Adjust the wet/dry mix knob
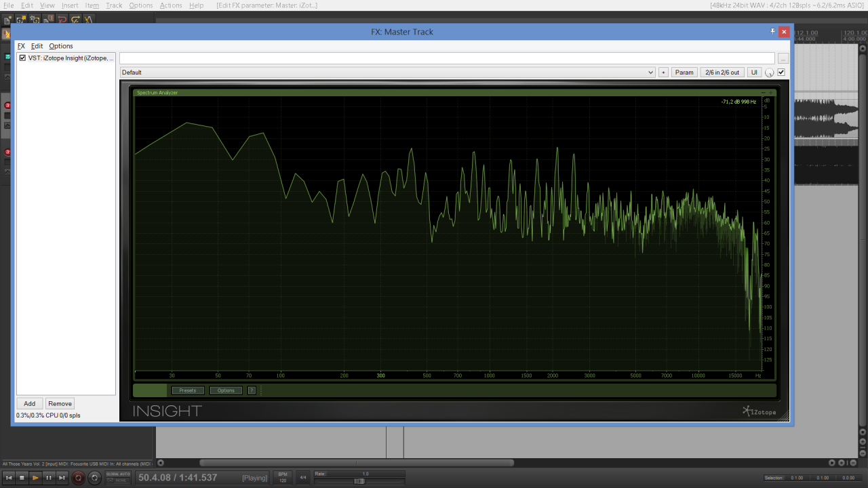Image resolution: width=868 pixels, height=488 pixels. click(769, 73)
